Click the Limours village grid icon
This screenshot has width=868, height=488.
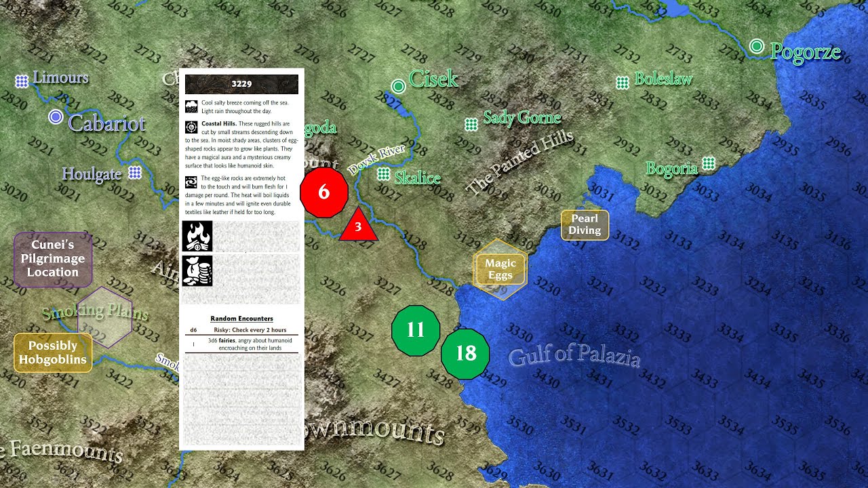click(22, 81)
